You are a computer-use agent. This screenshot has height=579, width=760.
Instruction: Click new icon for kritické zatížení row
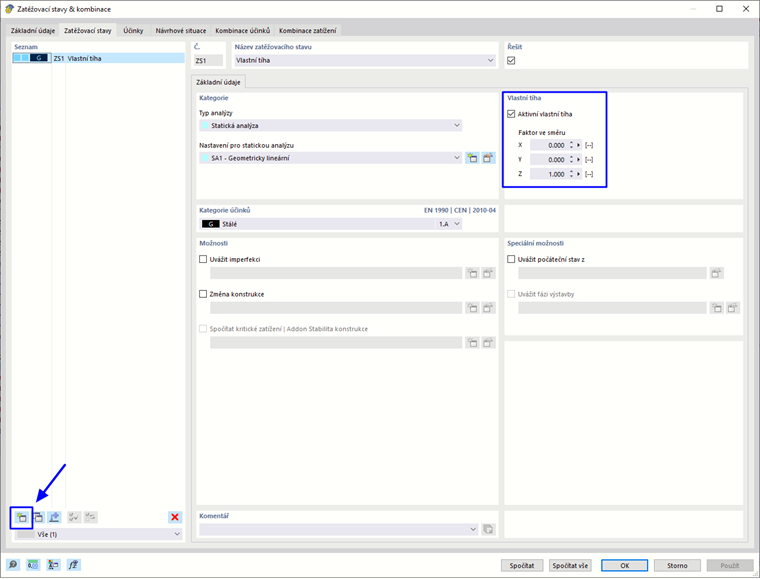(472, 343)
